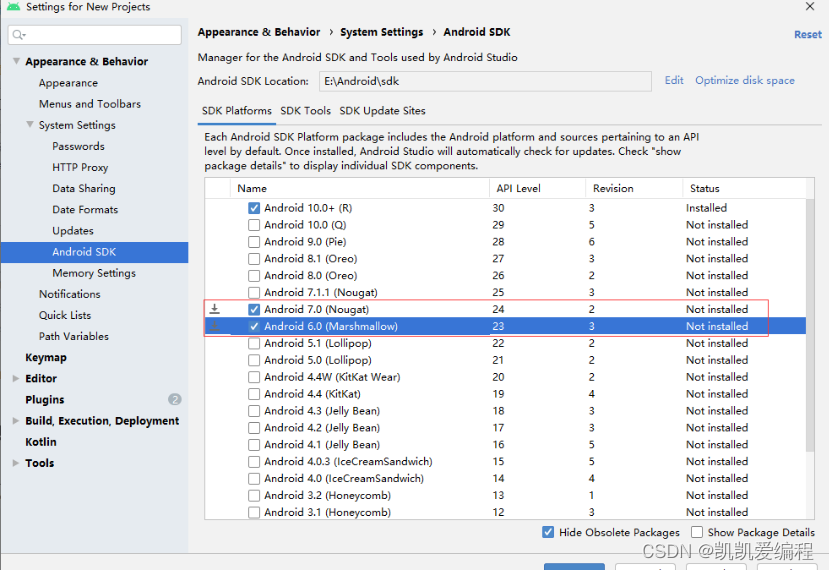Click Edit next to SDK location

pyautogui.click(x=674, y=80)
